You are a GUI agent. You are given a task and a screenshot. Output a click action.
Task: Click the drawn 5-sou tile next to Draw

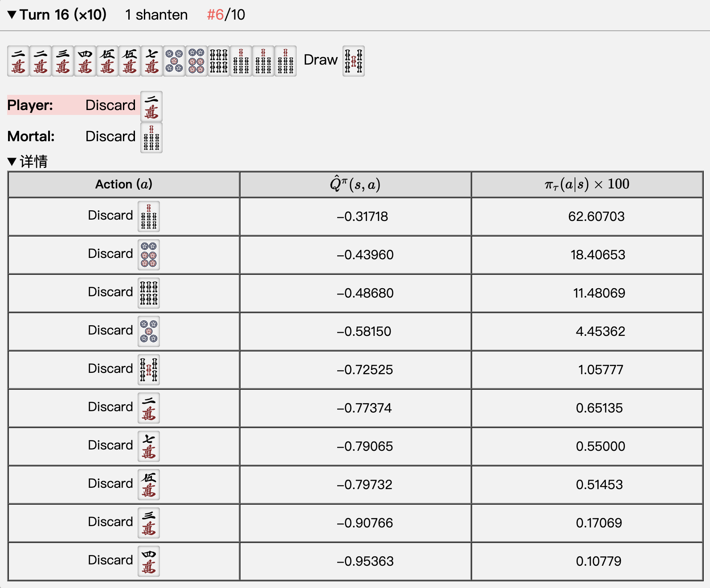(354, 61)
